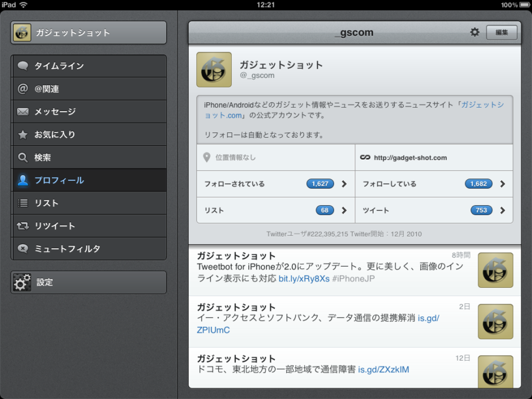Click the account avatar in sidebar header
Screen dimensions: 532x399
(22, 33)
